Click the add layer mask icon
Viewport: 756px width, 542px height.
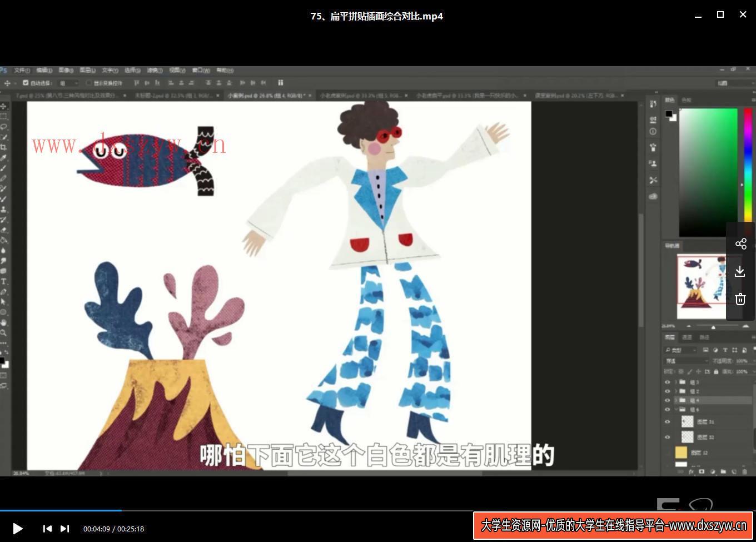tap(702, 472)
